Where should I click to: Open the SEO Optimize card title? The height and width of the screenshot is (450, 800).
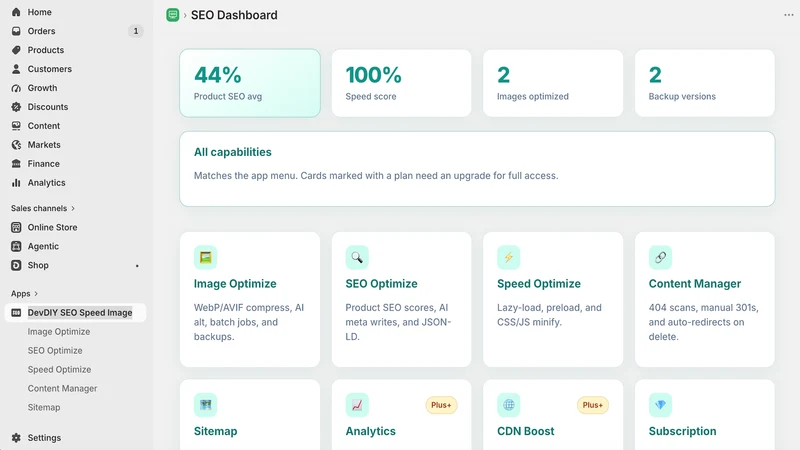381,284
